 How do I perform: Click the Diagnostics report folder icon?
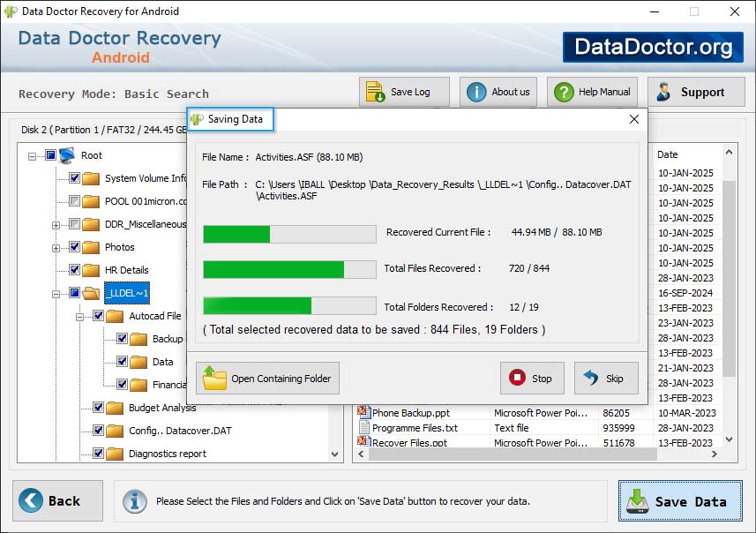click(115, 454)
